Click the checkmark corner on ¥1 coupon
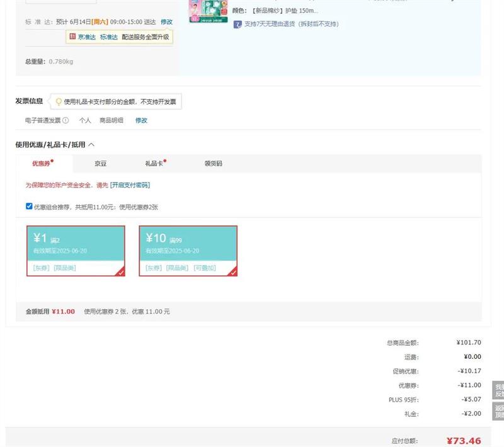Image resolution: width=504 pixels, height=447 pixels. [120, 272]
